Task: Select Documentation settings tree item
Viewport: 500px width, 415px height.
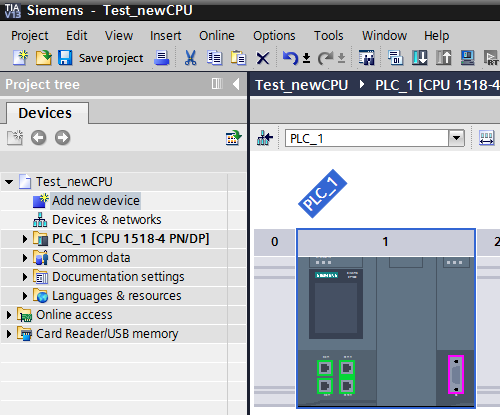Action: coord(118,277)
